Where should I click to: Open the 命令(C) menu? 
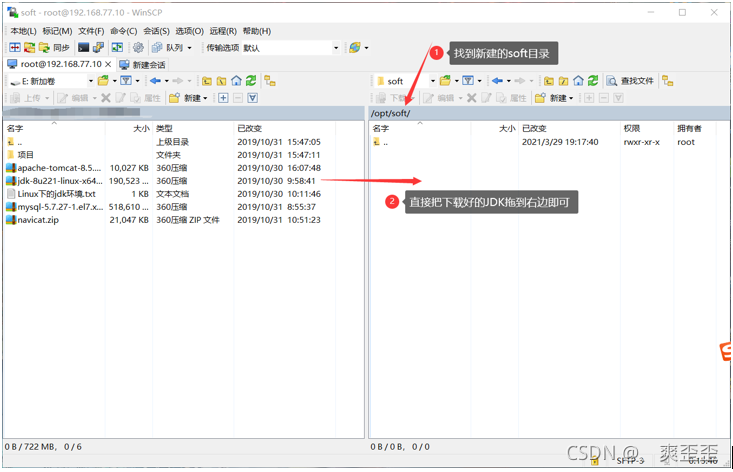[123, 31]
